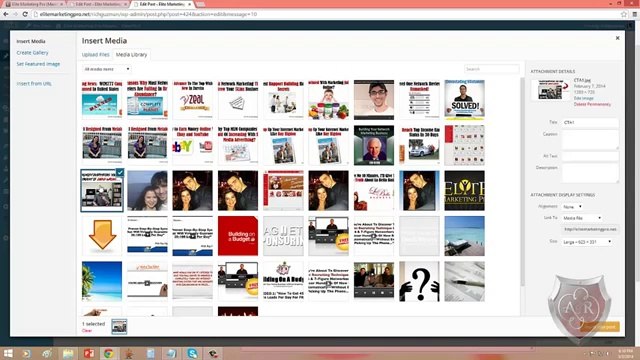Click the Alt Text field
Screen dimensions: 640x360
[590, 156]
